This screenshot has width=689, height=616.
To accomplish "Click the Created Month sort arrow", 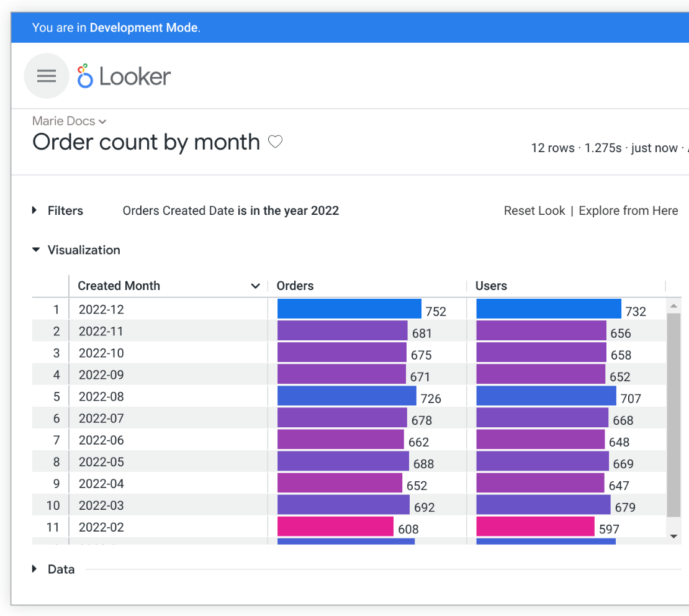I will tap(255, 286).
